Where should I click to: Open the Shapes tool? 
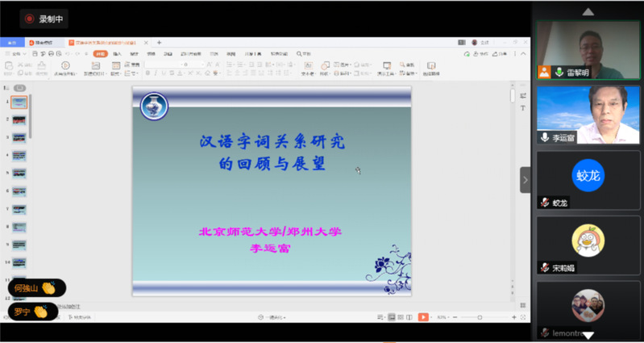pos(326,65)
